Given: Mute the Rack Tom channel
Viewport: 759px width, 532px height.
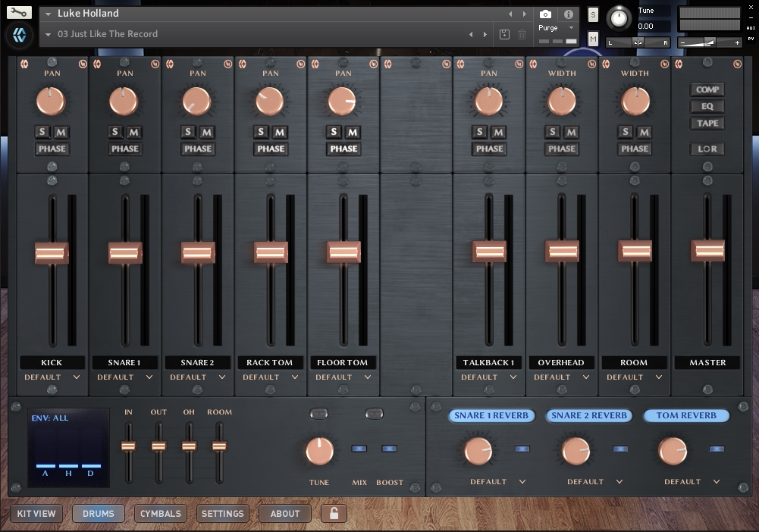Looking at the screenshot, I should point(280,132).
